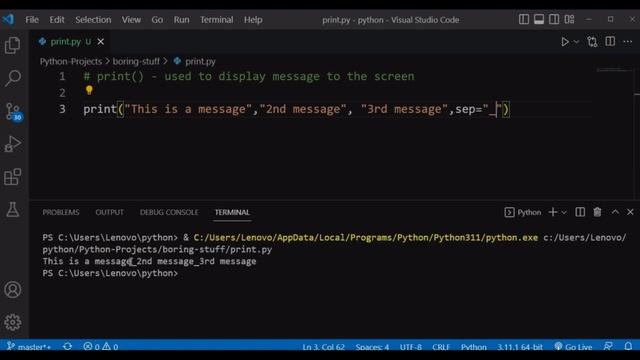Maximize the panel with up chevron

click(x=615, y=212)
